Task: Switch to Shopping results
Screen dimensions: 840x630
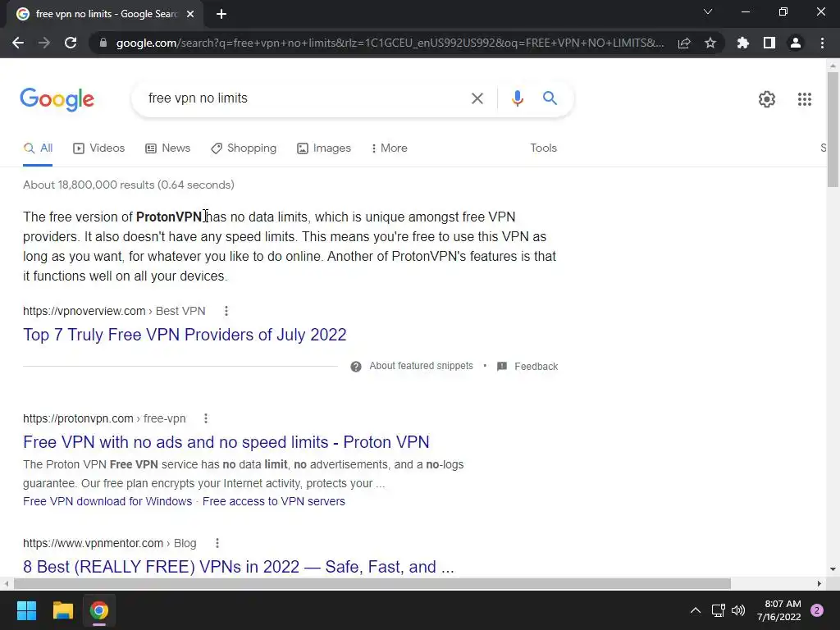Action: pos(244,148)
